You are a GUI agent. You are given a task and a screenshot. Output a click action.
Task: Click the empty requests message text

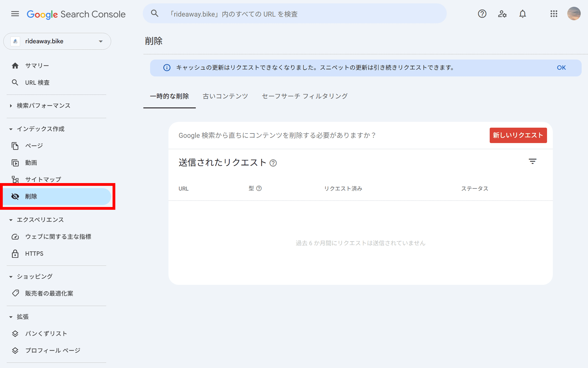click(x=361, y=243)
